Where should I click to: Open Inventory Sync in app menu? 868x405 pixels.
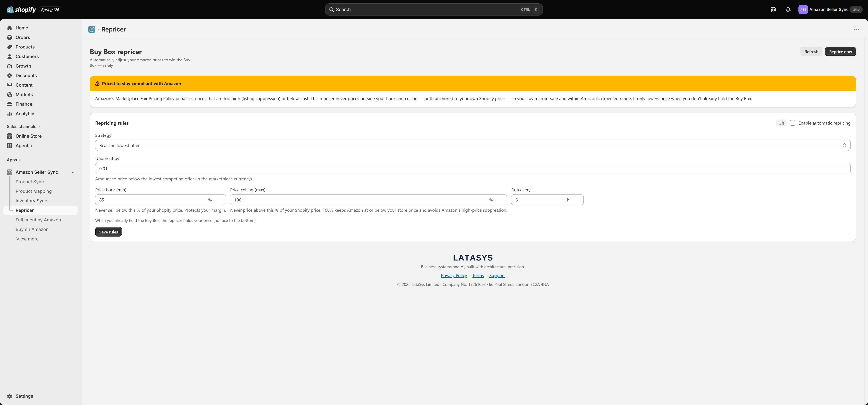tap(31, 201)
